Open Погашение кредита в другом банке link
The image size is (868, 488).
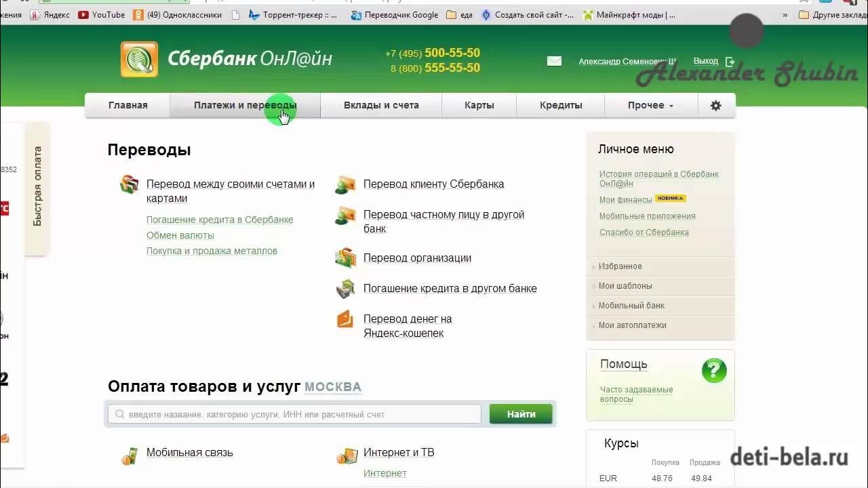[450, 289]
